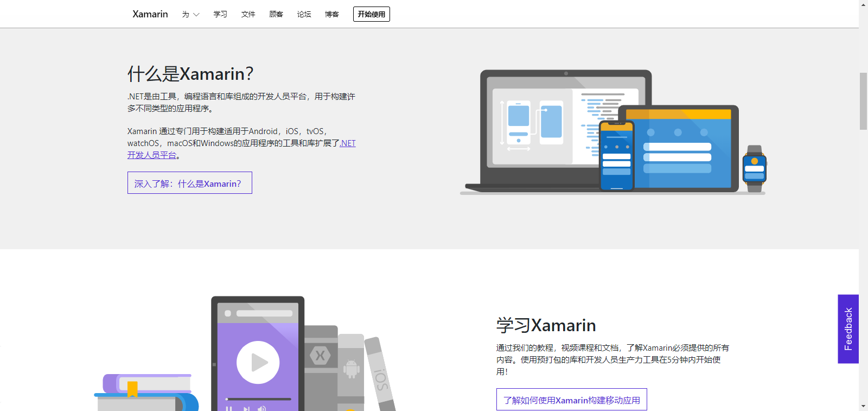Click the play button in phone illustration
The height and width of the screenshot is (411, 868).
(x=258, y=362)
